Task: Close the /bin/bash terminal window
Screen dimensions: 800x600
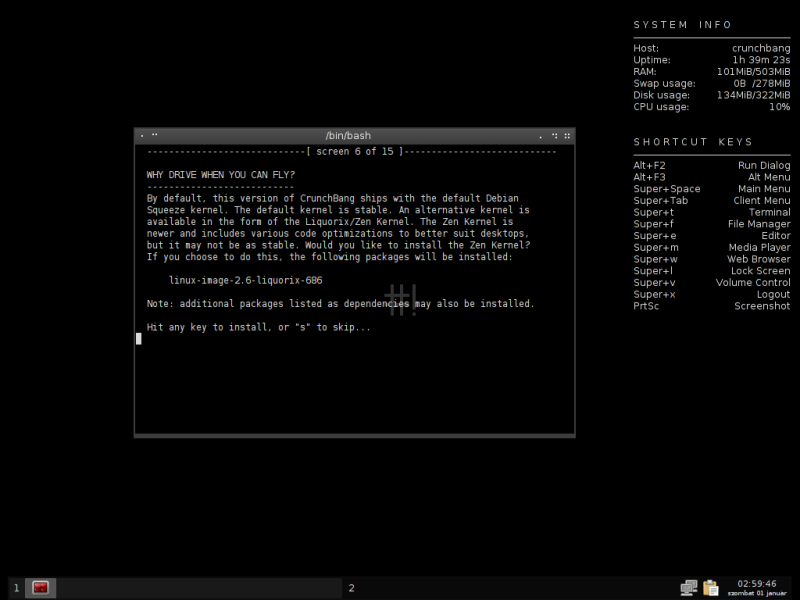Action: click(567, 136)
